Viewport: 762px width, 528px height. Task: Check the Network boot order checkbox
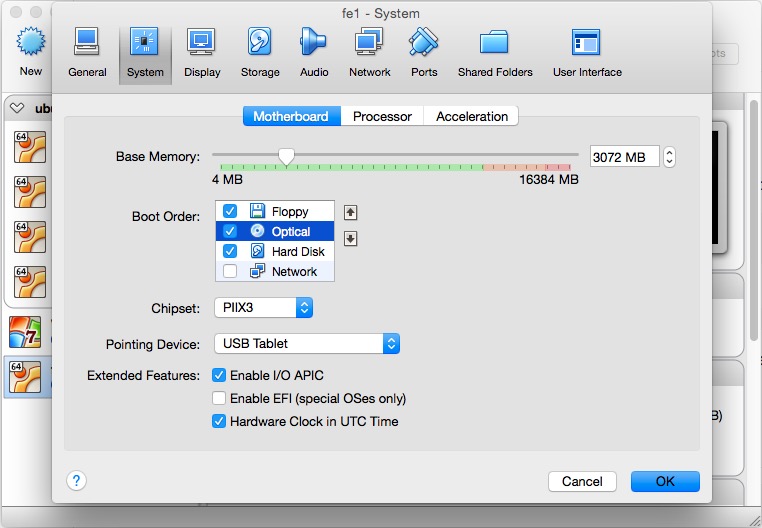230,272
